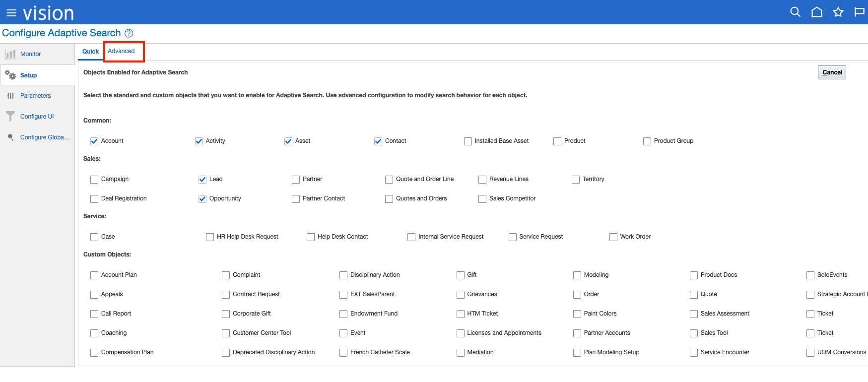
Task: Select the Quick tab
Action: coord(90,52)
